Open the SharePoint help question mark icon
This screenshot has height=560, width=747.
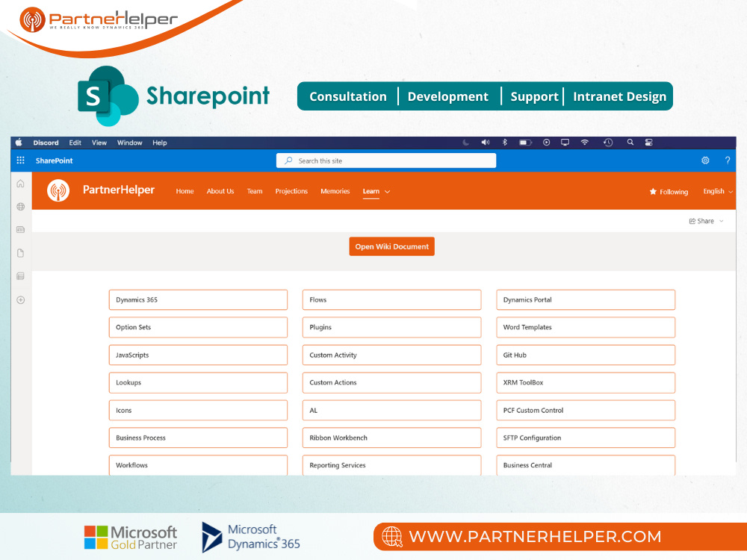(x=728, y=161)
